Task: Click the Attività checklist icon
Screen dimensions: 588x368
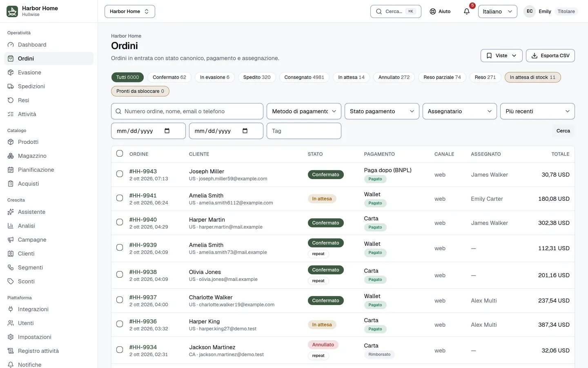Action: [11, 114]
